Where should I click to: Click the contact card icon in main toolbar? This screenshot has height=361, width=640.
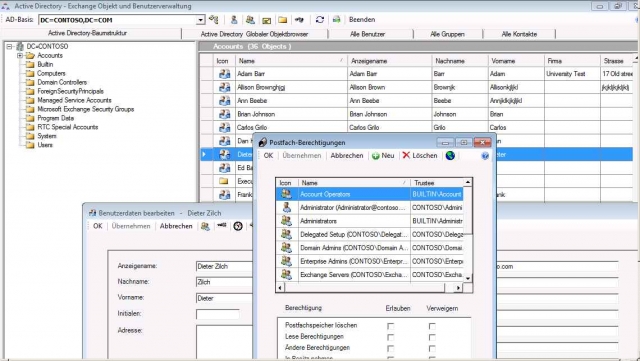267,20
